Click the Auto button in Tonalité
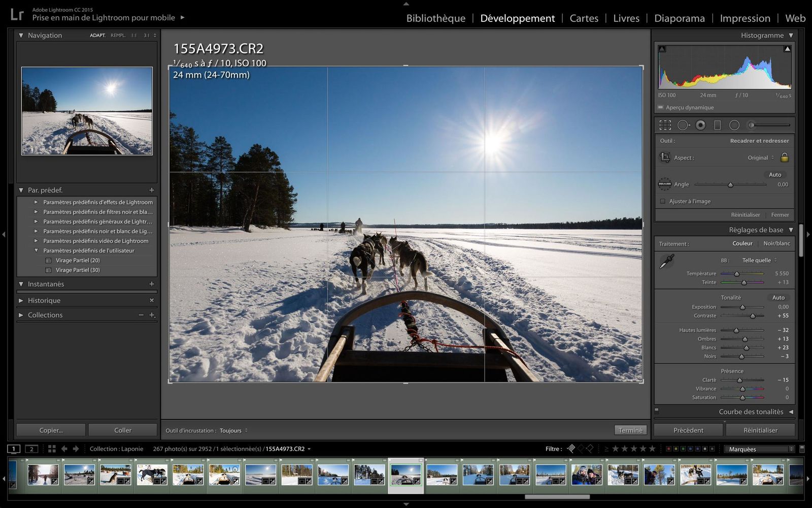 779,297
